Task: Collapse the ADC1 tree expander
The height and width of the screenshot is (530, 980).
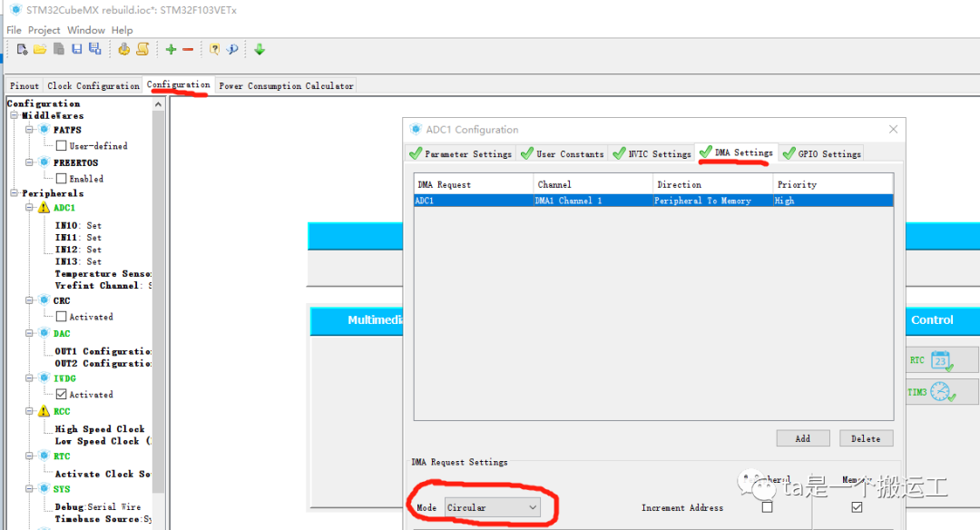Action: click(x=29, y=208)
